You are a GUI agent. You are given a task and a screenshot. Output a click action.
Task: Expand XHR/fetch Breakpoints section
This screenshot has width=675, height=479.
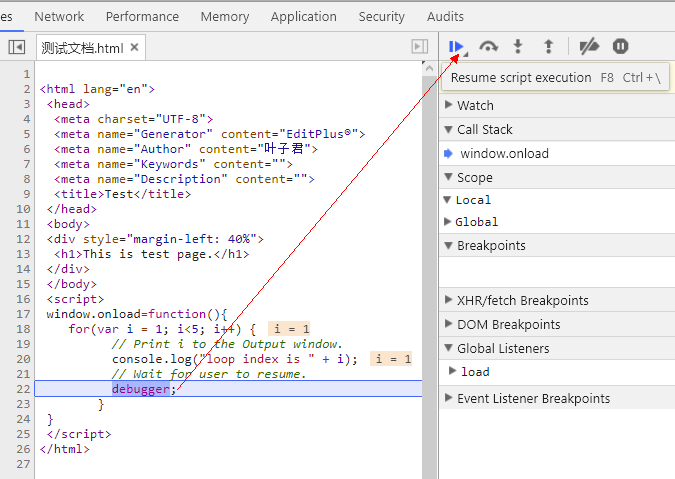tap(522, 300)
